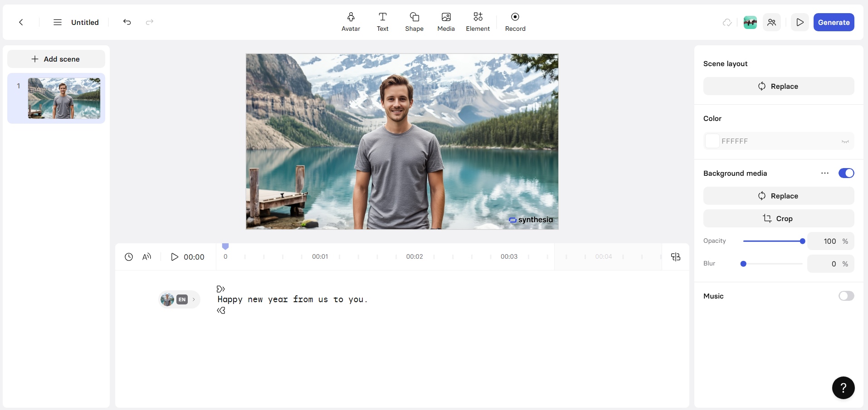
Task: Open the help question mark button
Action: [844, 388]
